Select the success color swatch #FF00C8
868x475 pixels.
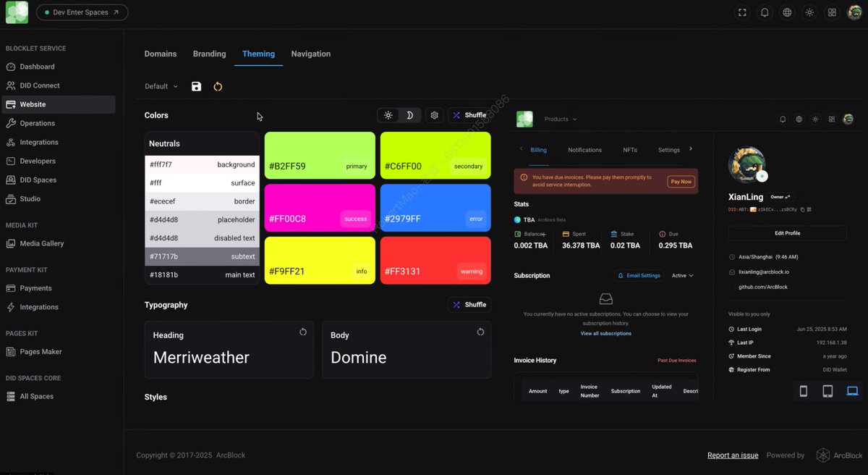click(x=320, y=208)
